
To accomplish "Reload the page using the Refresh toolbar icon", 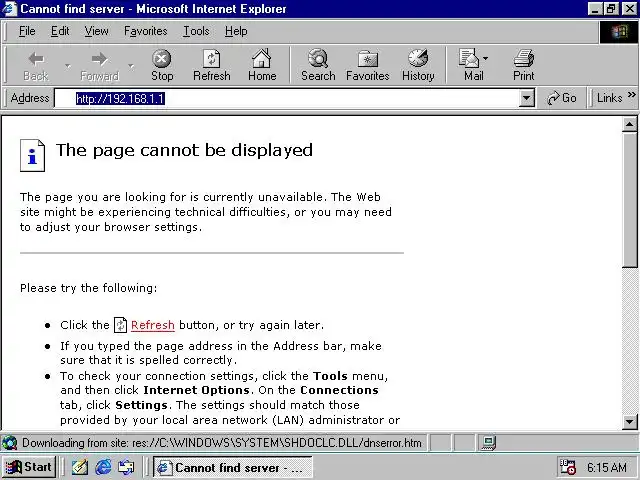I will point(212,65).
